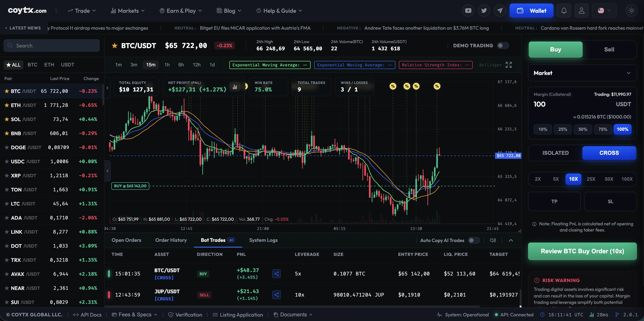Screen dimensions: 644x321
Task: Click the Relative Strength Index indicator chip
Action: [x=436, y=65]
